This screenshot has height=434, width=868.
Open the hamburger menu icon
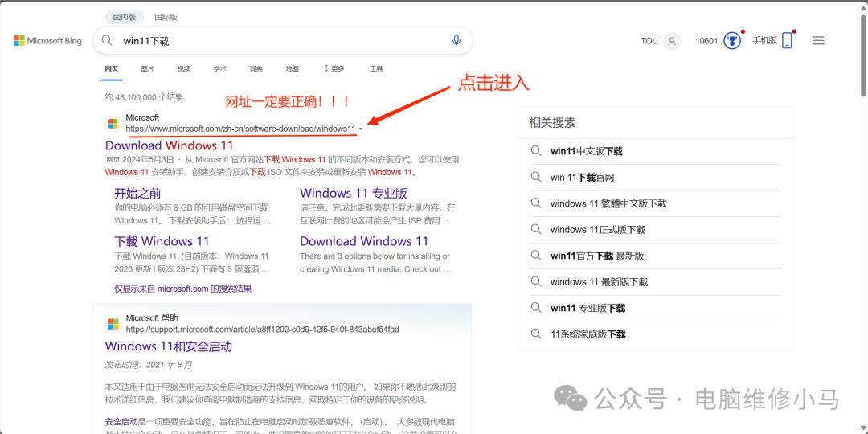point(818,40)
